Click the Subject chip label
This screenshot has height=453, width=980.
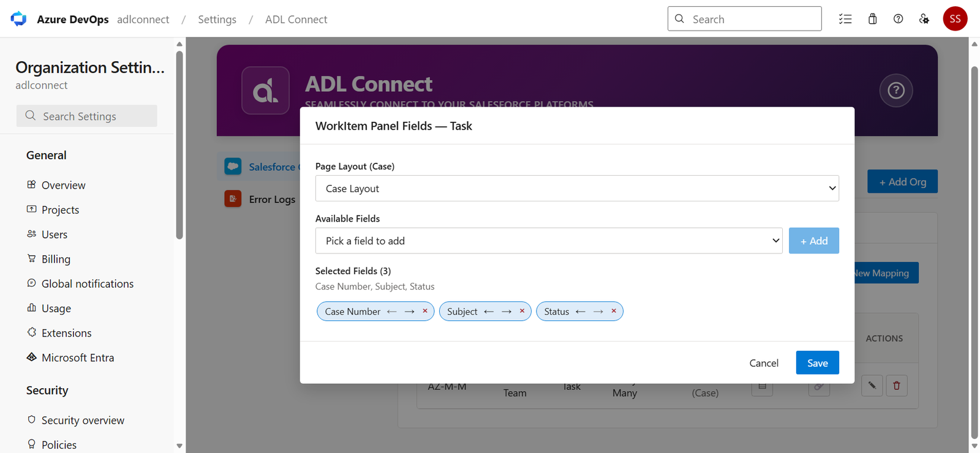(462, 312)
